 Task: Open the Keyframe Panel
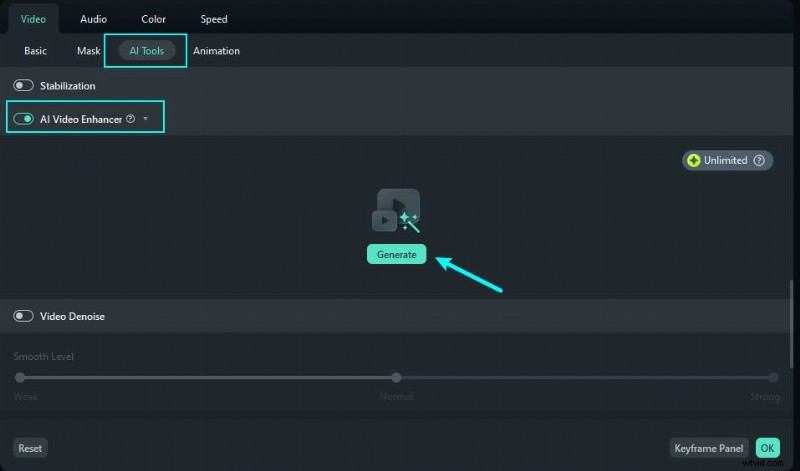pyautogui.click(x=709, y=448)
